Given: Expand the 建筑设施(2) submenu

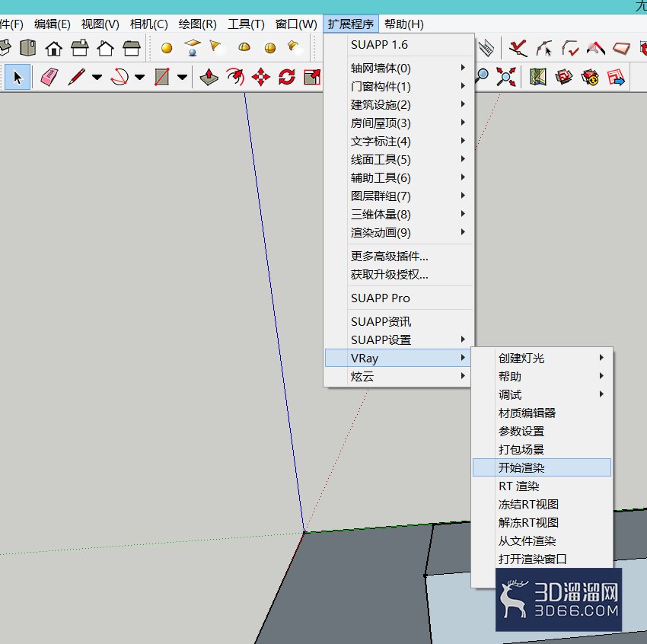Looking at the screenshot, I should tap(399, 104).
